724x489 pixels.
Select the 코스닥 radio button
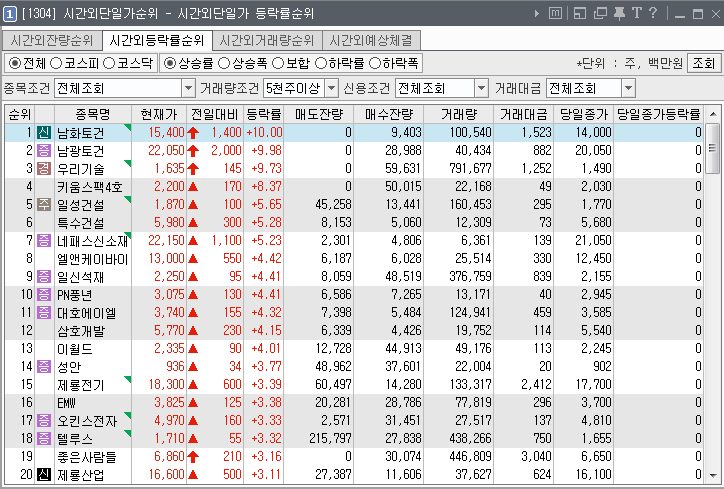pos(109,63)
